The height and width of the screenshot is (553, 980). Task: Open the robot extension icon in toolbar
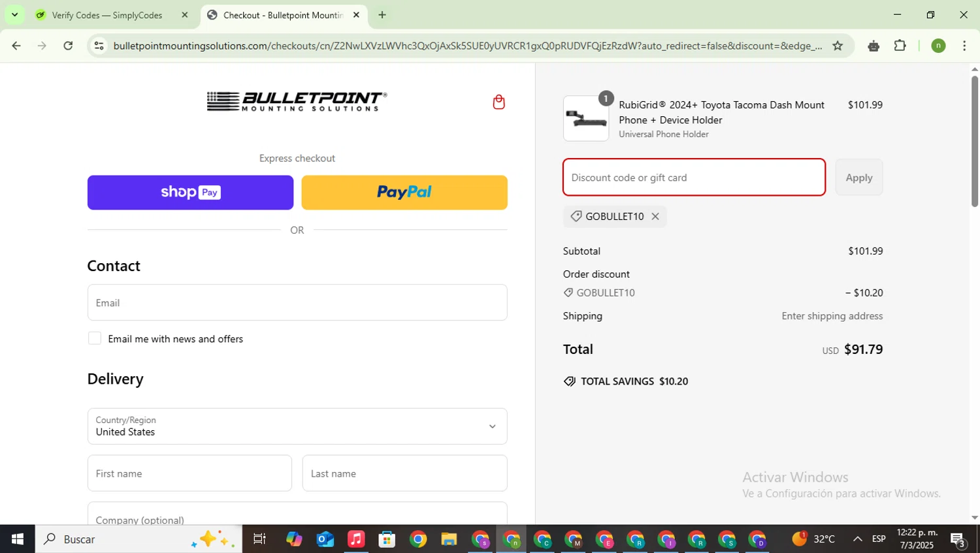(x=874, y=46)
